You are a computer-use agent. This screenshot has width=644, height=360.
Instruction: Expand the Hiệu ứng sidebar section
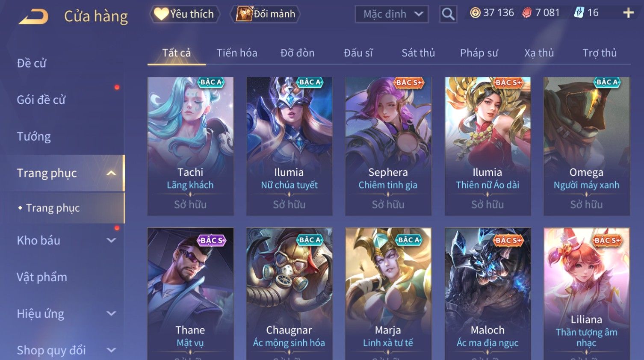click(111, 313)
